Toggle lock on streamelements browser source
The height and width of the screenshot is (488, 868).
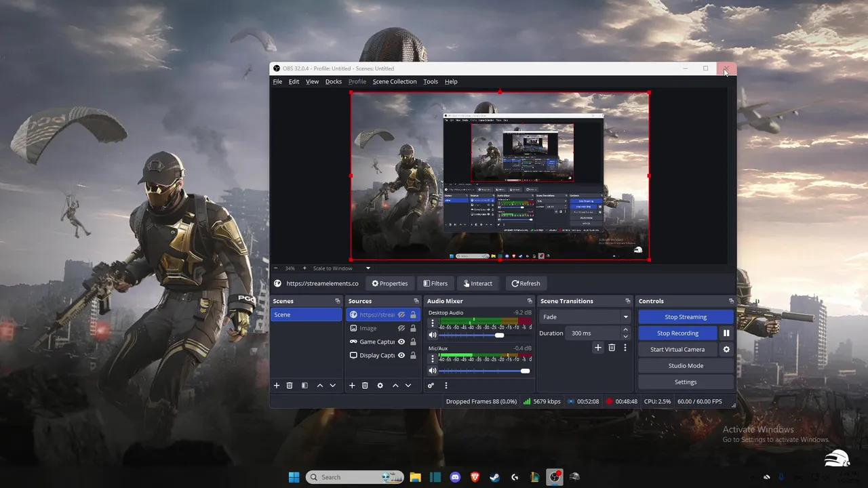pos(413,314)
